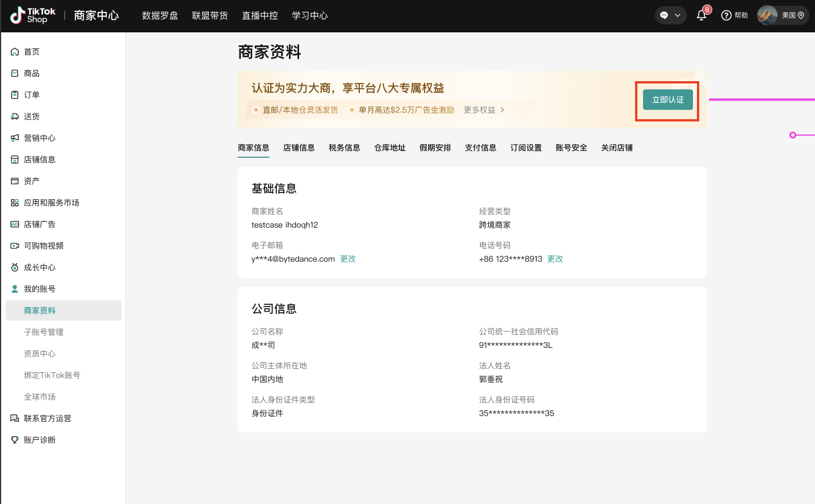Click the 送货 shipping truck icon
Viewport: 815px width, 504px height.
[x=15, y=116]
